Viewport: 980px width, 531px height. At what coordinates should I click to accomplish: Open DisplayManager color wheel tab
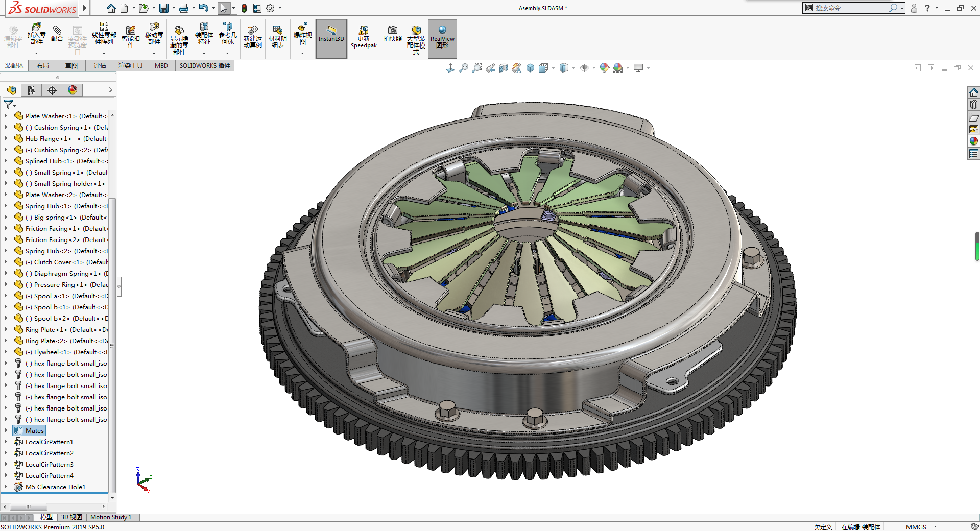click(73, 90)
